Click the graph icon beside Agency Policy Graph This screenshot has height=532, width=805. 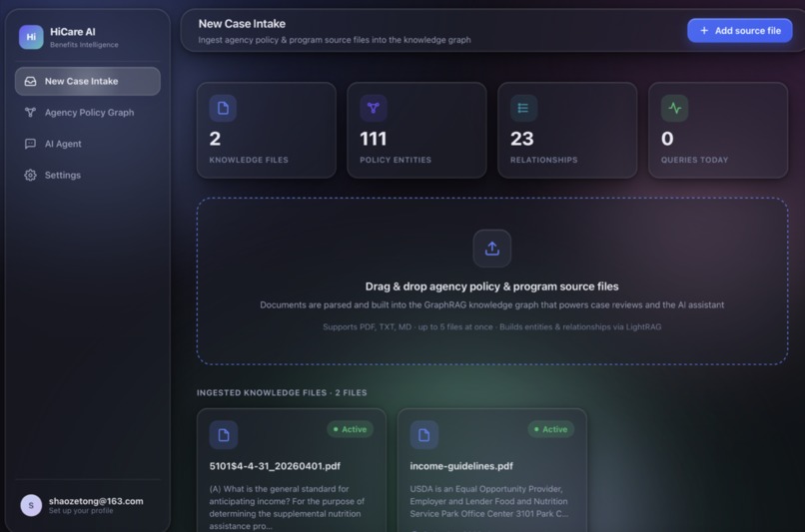pos(30,113)
